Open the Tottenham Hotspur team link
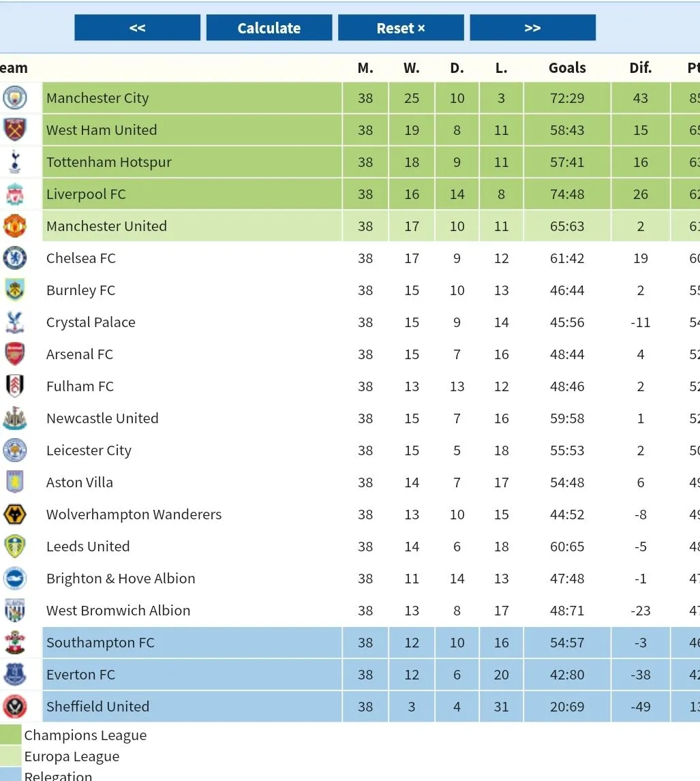The image size is (700, 781). 108,162
